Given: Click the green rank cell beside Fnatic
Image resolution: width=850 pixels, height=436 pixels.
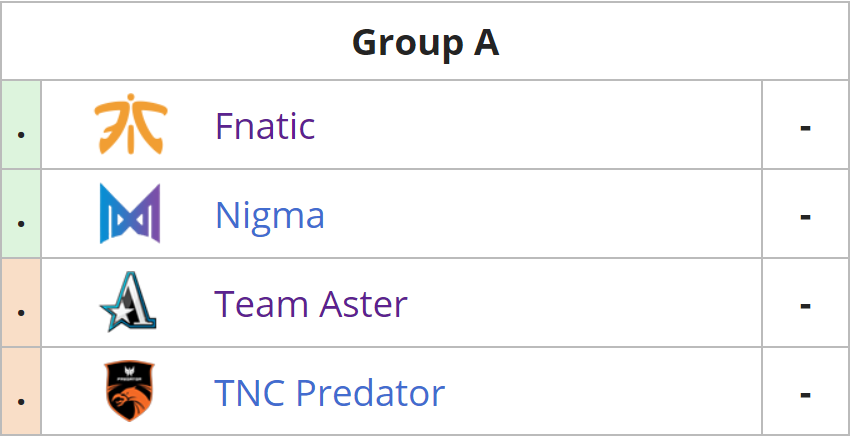Looking at the screenshot, I should point(21,125).
